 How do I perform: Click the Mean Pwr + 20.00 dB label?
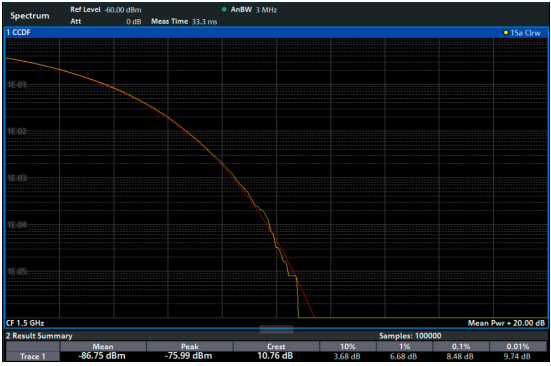pyautogui.click(x=506, y=323)
